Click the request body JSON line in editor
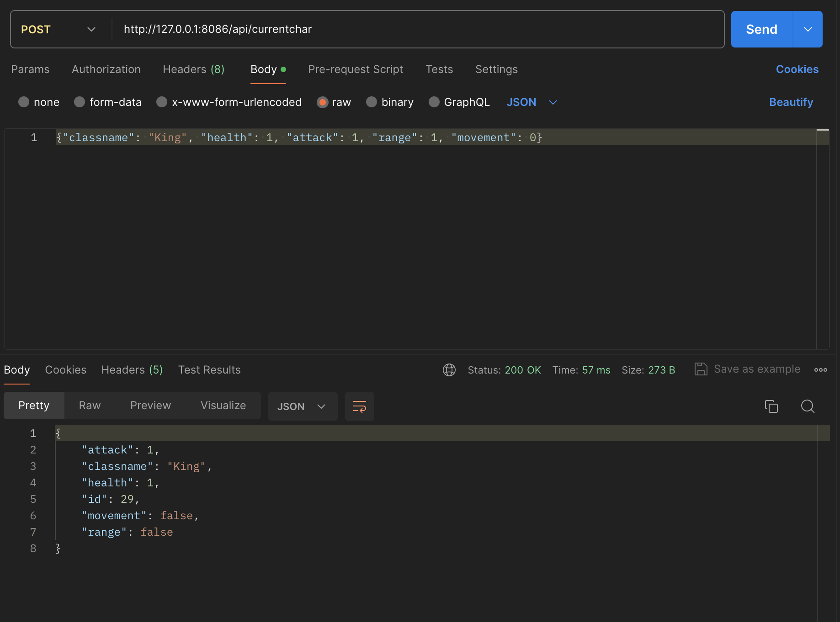Screen dimensions: 840x622 point(299,137)
